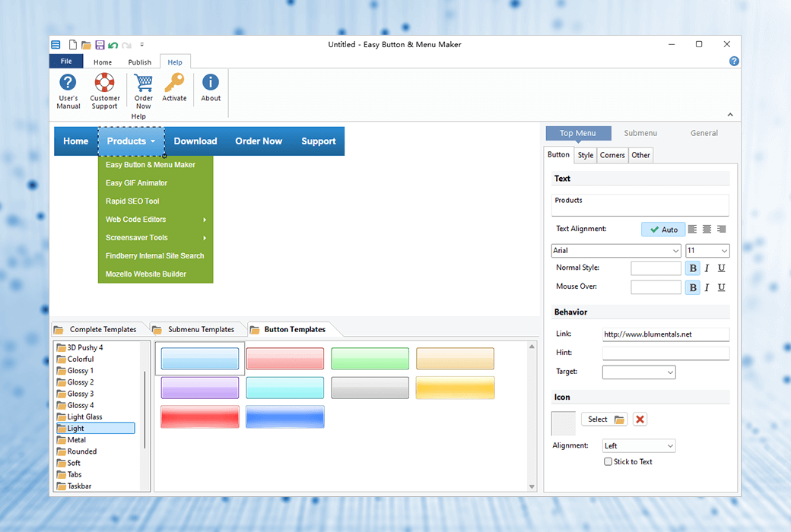The width and height of the screenshot is (791, 532).
Task: Toggle Bold for Mouse Over
Action: [693, 287]
